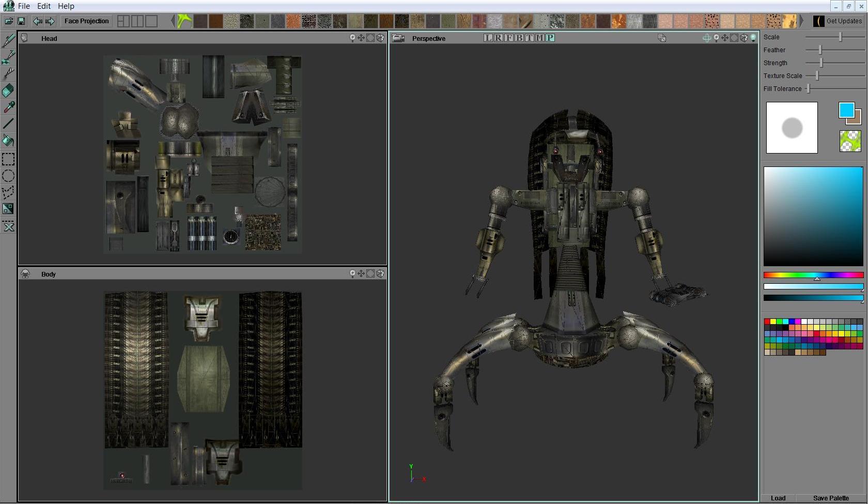Click the pan icon in Body panel

tap(361, 273)
